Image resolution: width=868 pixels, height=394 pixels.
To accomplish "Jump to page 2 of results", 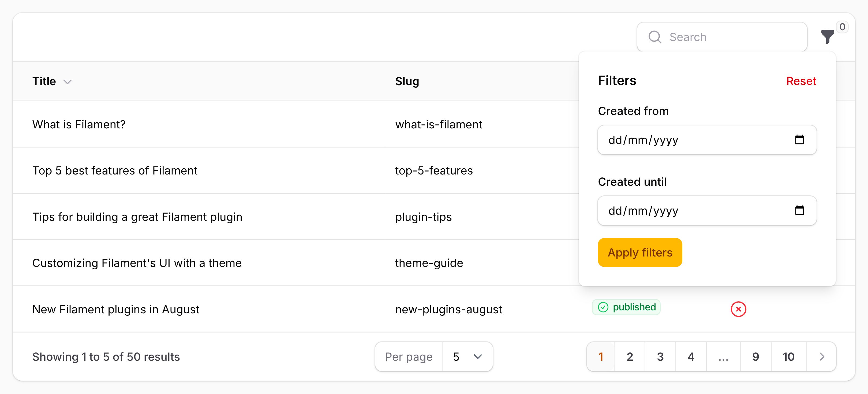I will tap(630, 356).
